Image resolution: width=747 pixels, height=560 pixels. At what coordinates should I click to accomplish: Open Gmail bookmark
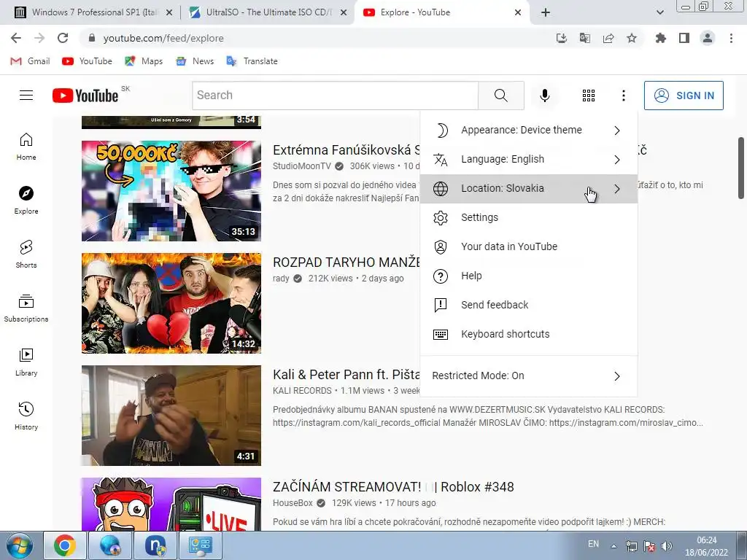(x=31, y=61)
